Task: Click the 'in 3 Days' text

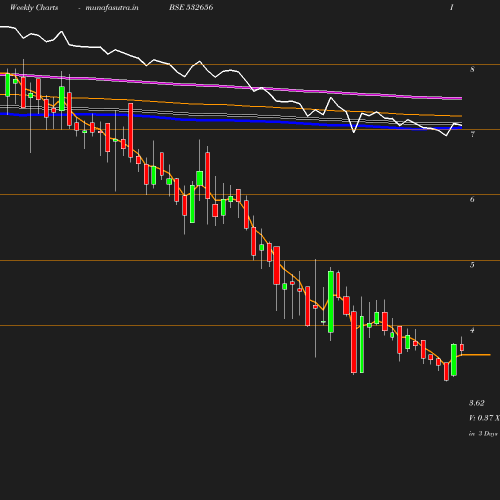Action: [483, 434]
